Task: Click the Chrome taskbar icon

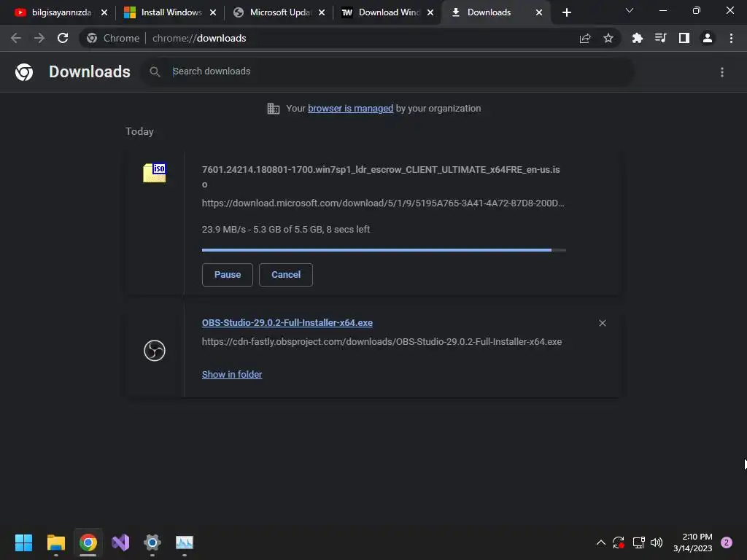Action: tap(88, 542)
